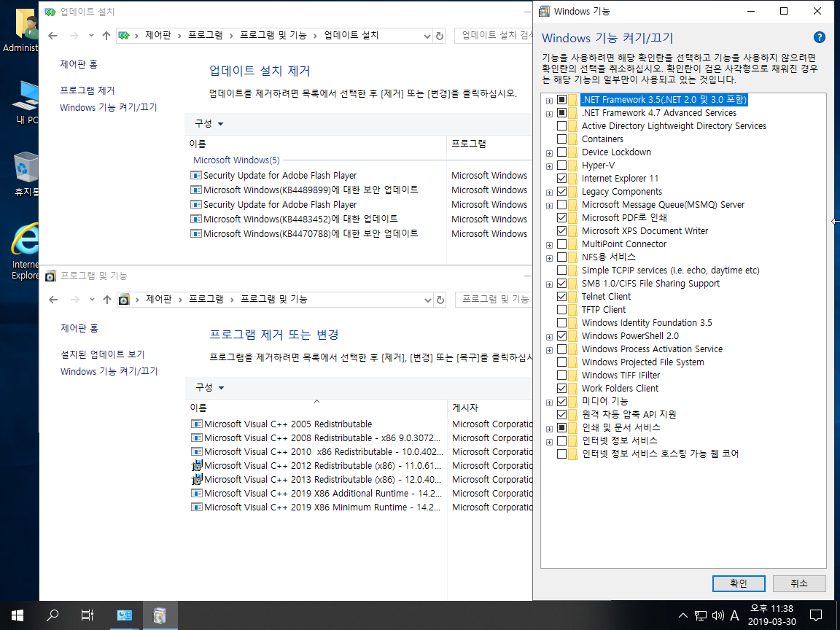Screen dimensions: 840x630
Task: Click 제어판 홈 link in Programs and Features
Action: click(79, 328)
